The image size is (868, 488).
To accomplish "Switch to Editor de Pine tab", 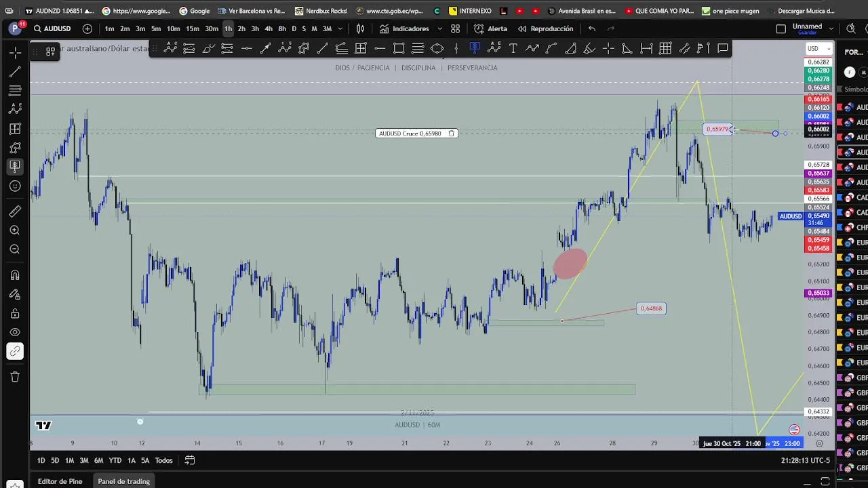I will pos(60,481).
